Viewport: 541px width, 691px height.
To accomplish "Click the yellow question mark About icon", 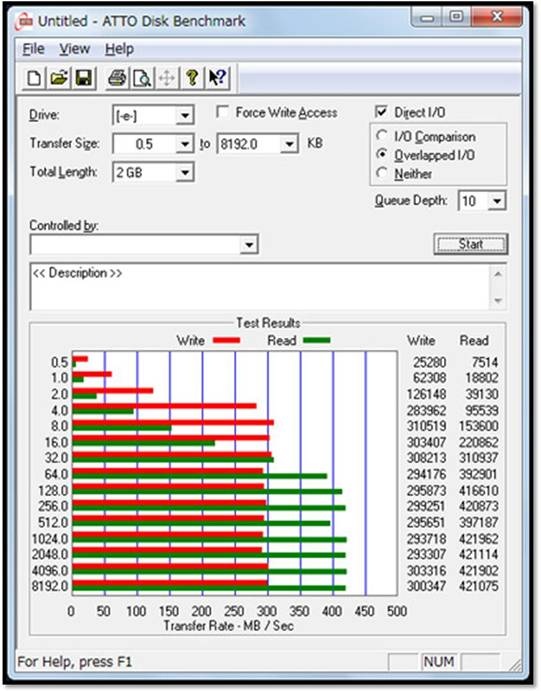I will [192, 78].
